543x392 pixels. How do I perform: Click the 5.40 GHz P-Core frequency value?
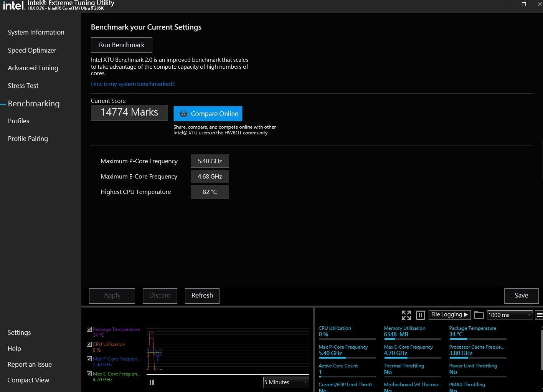click(x=210, y=161)
